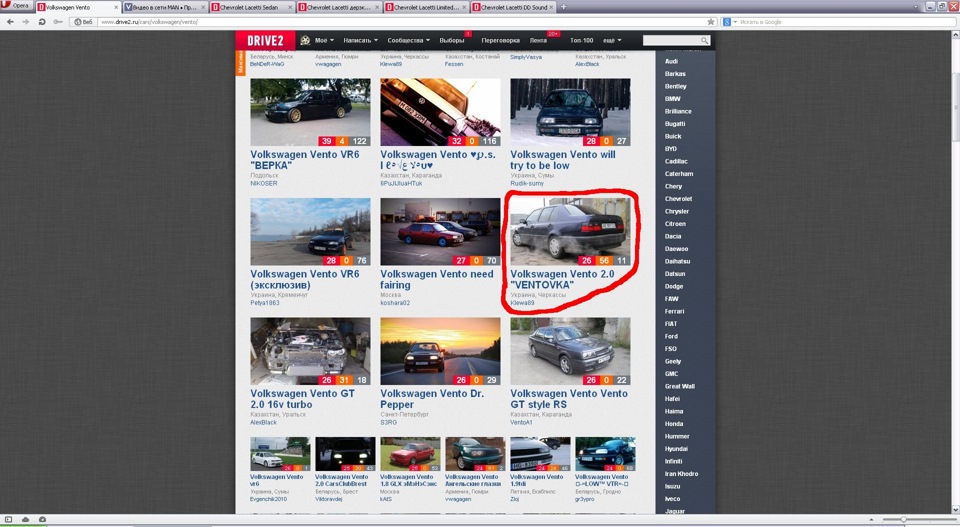Screen dimensions: 960x527
Task: Open user profile NIK0SER
Action: tap(263, 183)
